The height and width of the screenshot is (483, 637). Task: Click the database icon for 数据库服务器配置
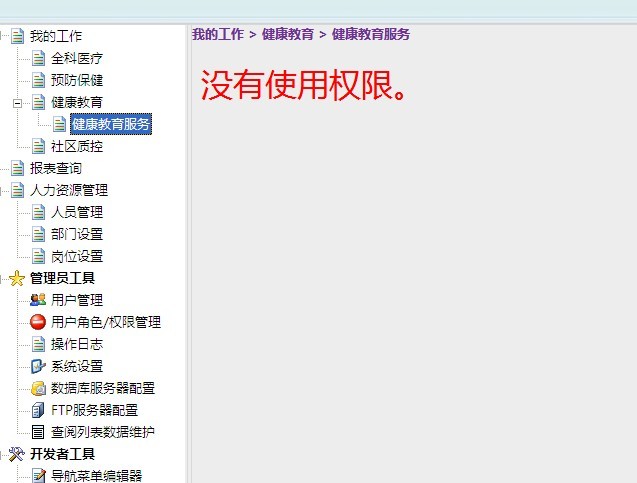[39, 388]
